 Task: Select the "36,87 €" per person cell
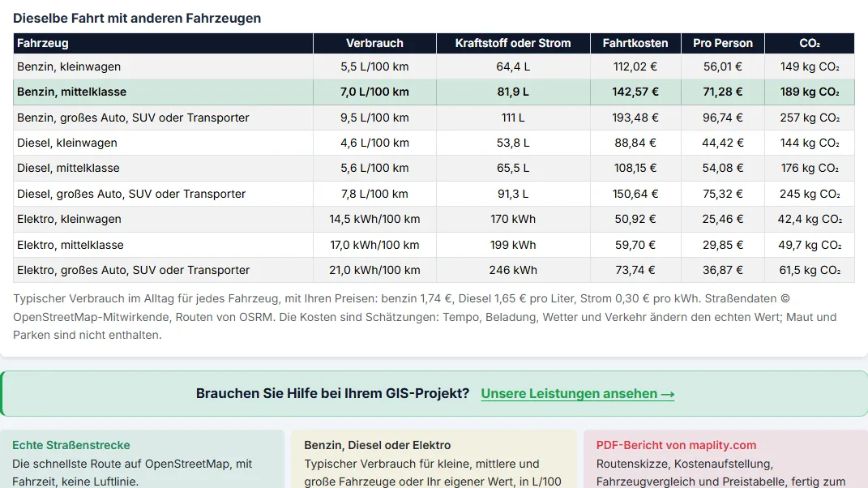(723, 270)
